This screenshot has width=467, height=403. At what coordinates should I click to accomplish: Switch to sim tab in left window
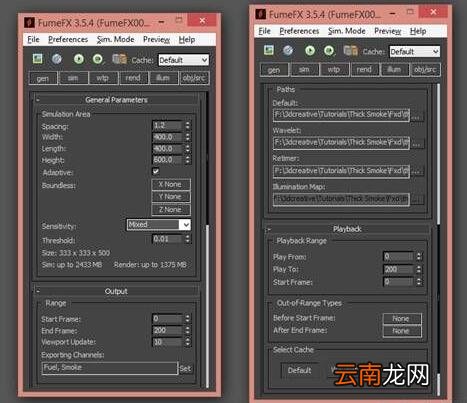tap(73, 78)
